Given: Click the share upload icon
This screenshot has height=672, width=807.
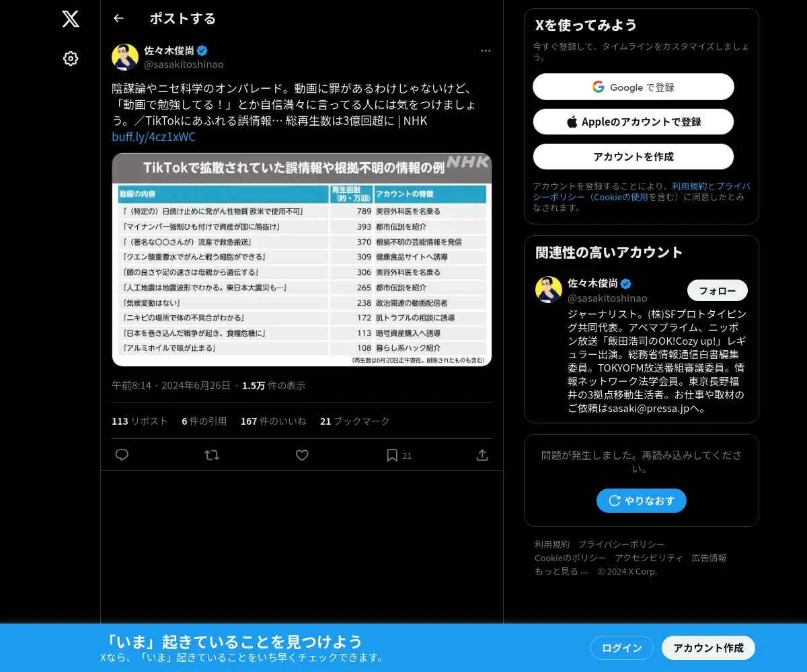Looking at the screenshot, I should point(482,455).
